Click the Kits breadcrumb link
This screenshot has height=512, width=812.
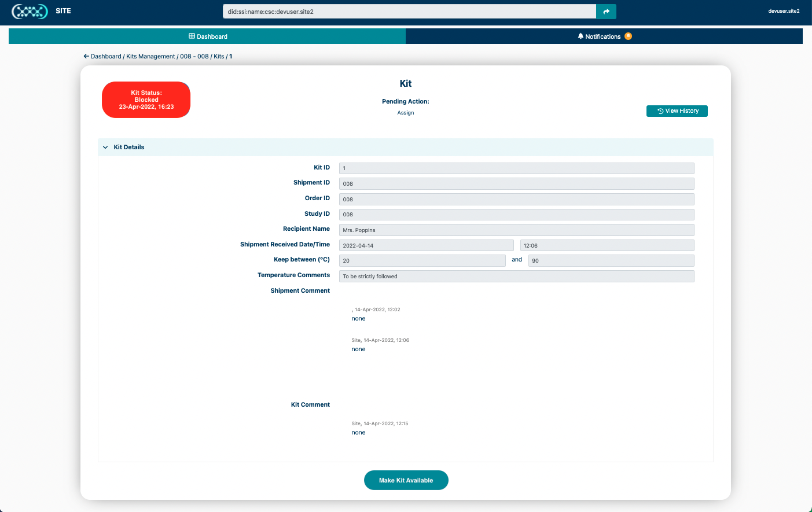[x=219, y=56]
